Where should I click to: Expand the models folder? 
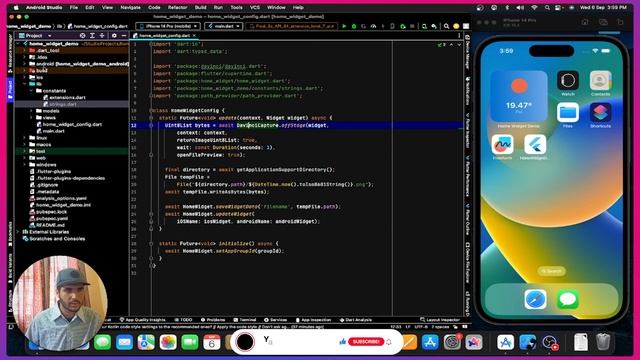pos(31,111)
